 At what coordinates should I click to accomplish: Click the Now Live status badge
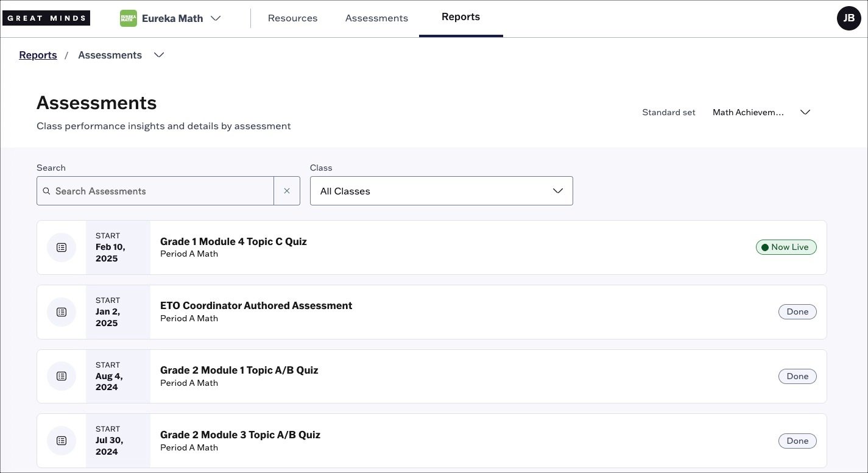tap(786, 247)
